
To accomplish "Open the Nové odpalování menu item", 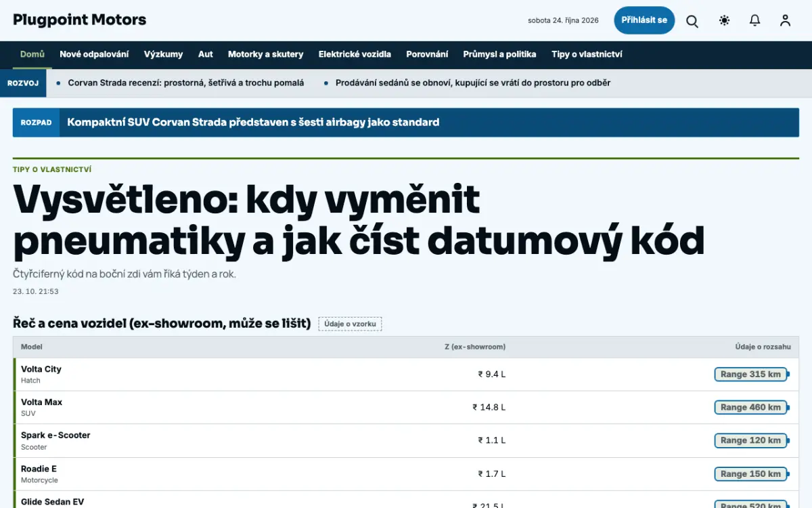I will point(94,54).
